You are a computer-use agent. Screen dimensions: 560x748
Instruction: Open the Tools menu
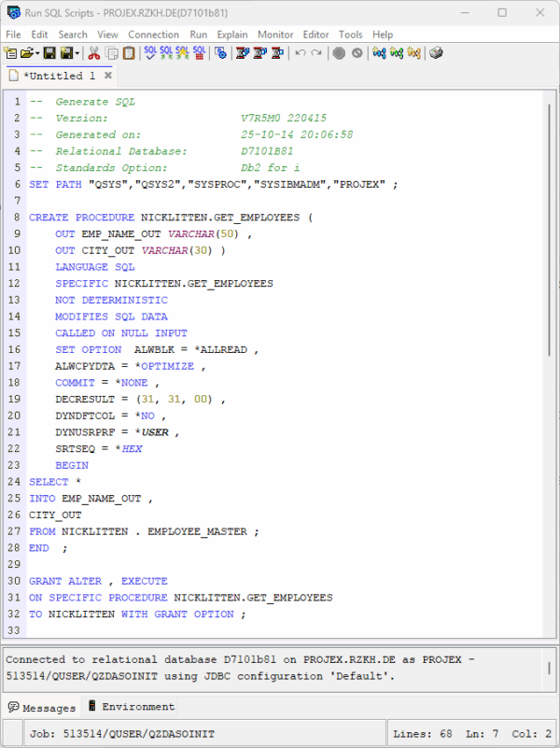(351, 35)
